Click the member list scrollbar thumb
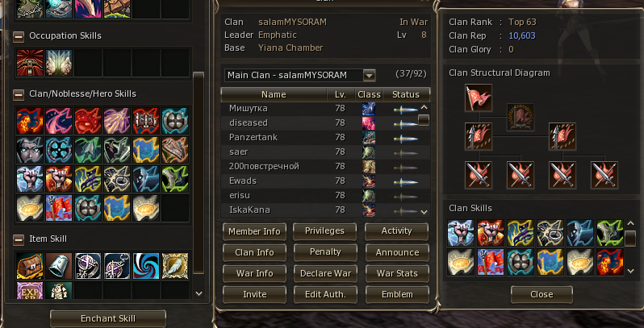This screenshot has width=644, height=328. tap(424, 120)
